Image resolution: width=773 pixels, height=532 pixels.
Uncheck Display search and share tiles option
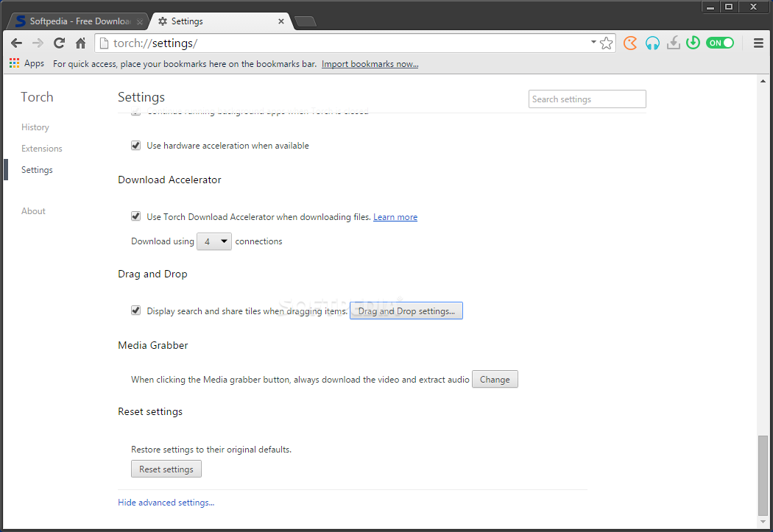[135, 311]
